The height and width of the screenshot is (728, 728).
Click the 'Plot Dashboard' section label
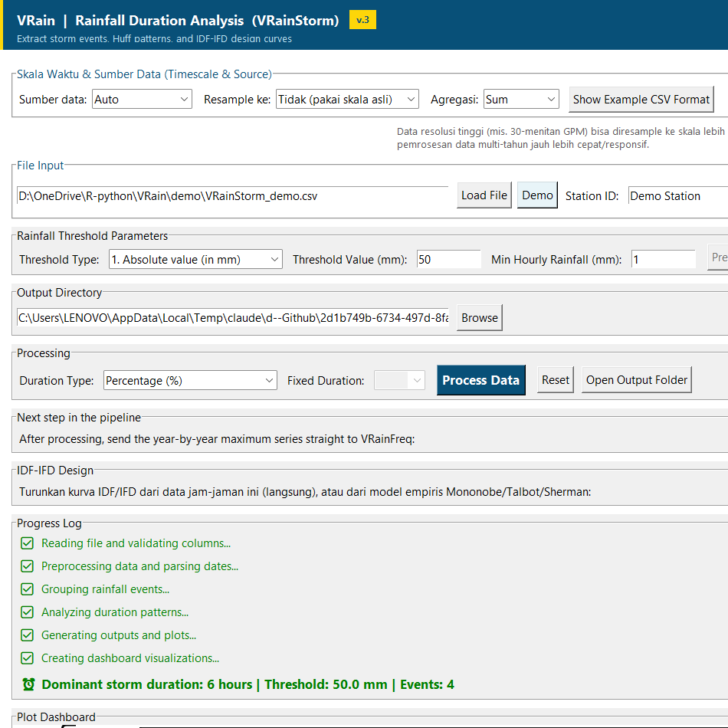point(56,717)
